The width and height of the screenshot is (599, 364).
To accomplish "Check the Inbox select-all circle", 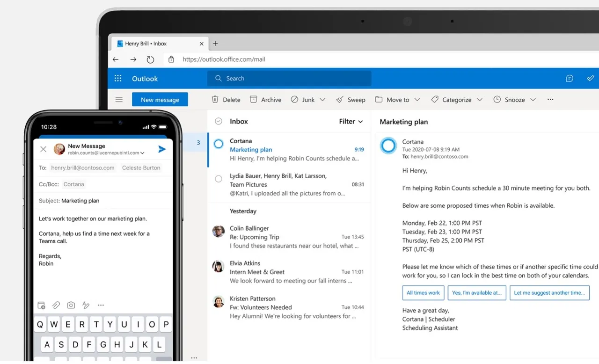I will [219, 121].
